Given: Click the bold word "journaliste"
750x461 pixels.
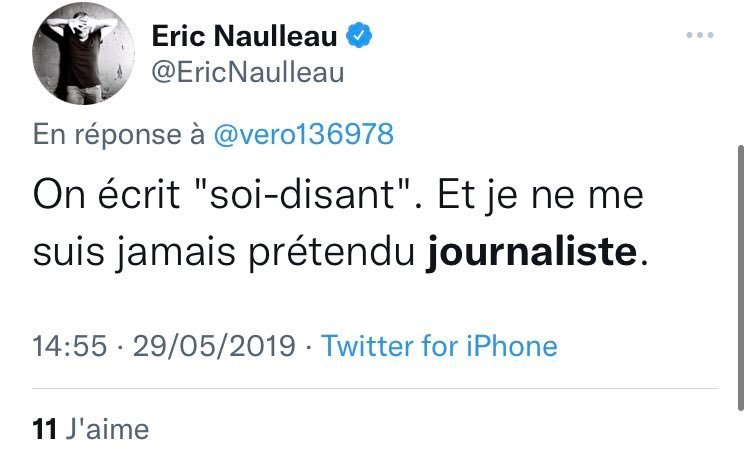Looking at the screenshot, I should (x=530, y=253).
